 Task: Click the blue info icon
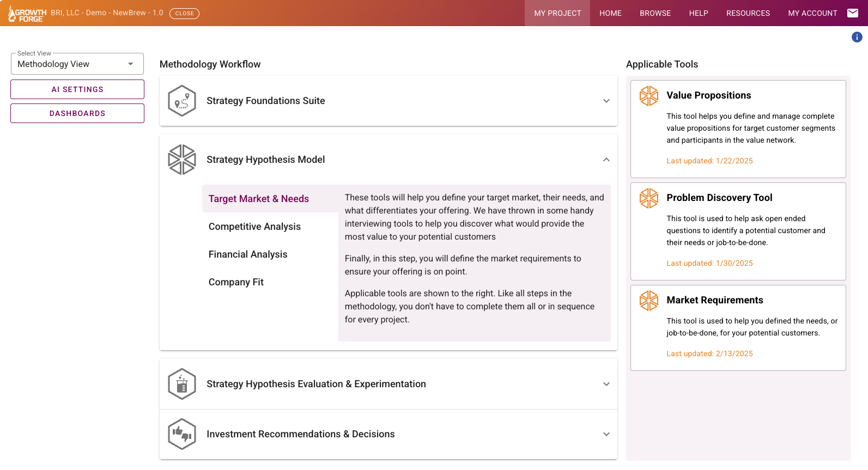tap(857, 37)
